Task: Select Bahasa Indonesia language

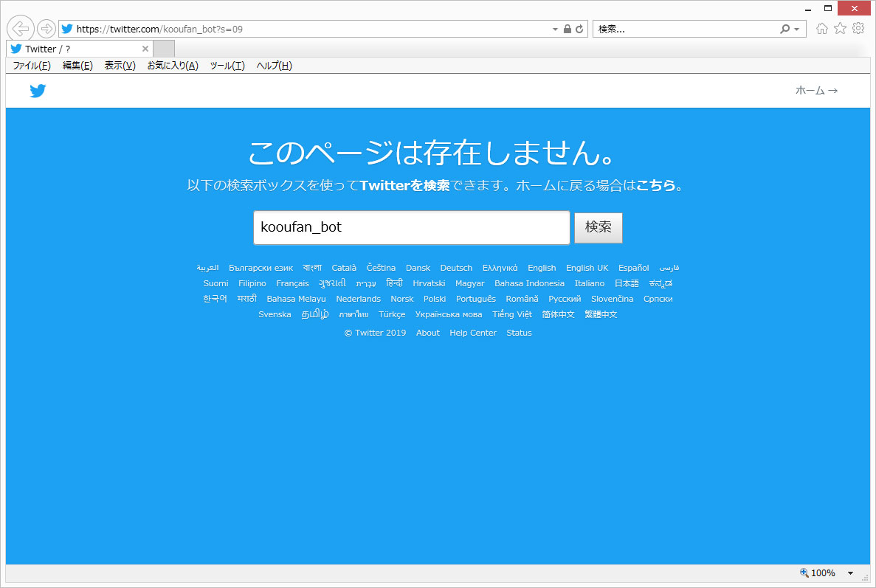Action: pyautogui.click(x=530, y=283)
